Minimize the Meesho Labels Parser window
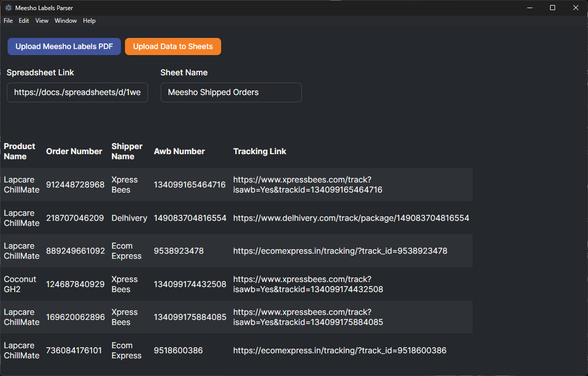The width and height of the screenshot is (588, 376). pos(530,8)
